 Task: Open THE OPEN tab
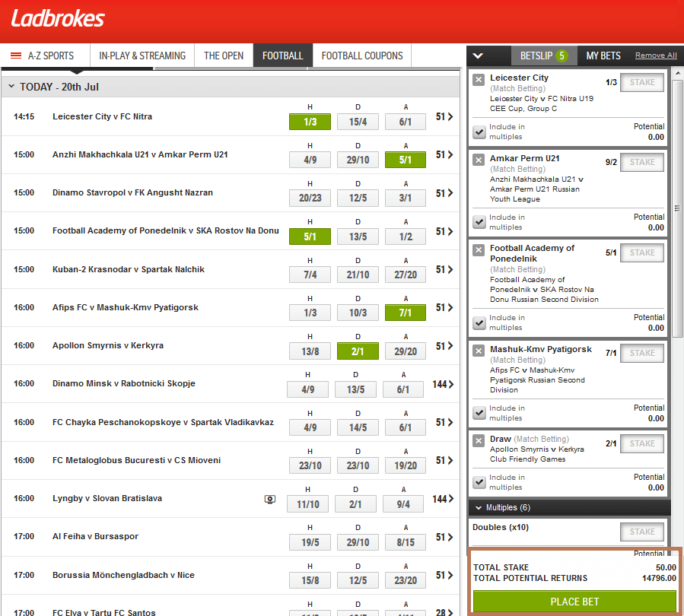tap(224, 56)
